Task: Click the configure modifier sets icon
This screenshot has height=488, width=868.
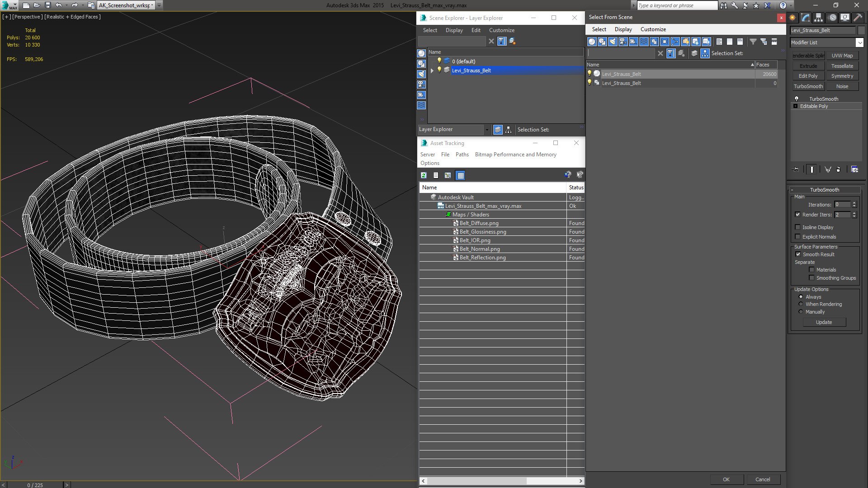Action: pyautogui.click(x=854, y=169)
